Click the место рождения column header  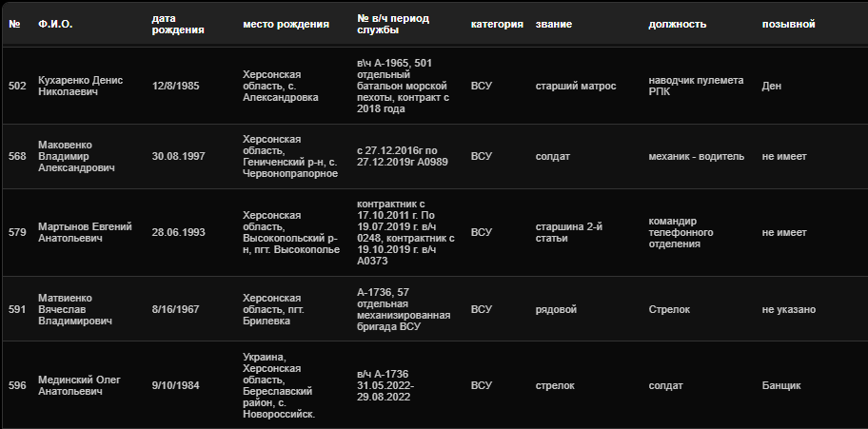[286, 24]
